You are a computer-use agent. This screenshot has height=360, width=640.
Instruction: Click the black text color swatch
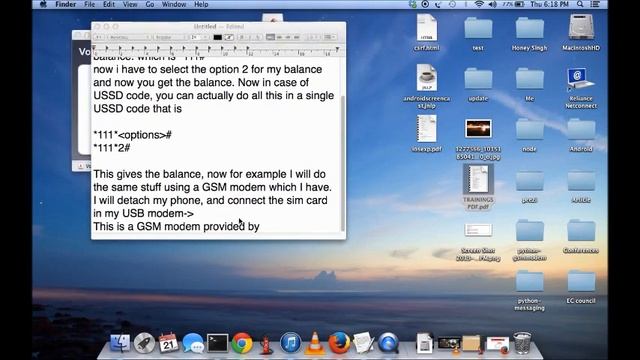pos(218,37)
